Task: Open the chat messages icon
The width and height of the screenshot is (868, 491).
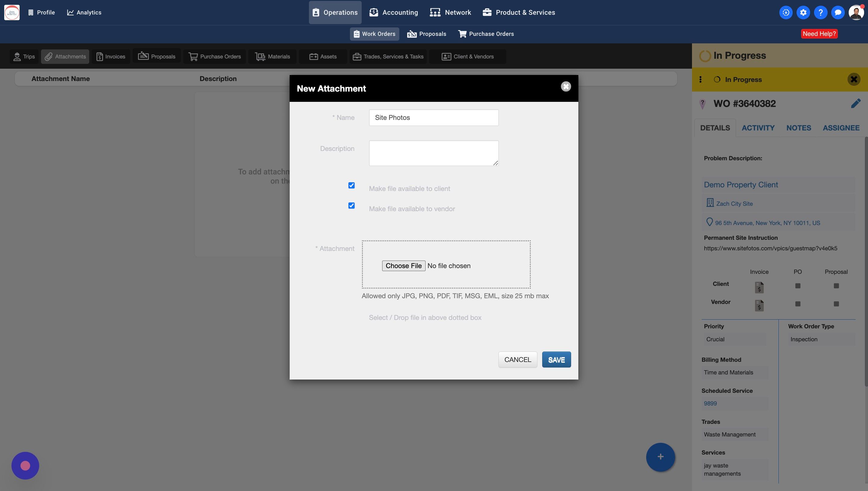Action: 838,12
